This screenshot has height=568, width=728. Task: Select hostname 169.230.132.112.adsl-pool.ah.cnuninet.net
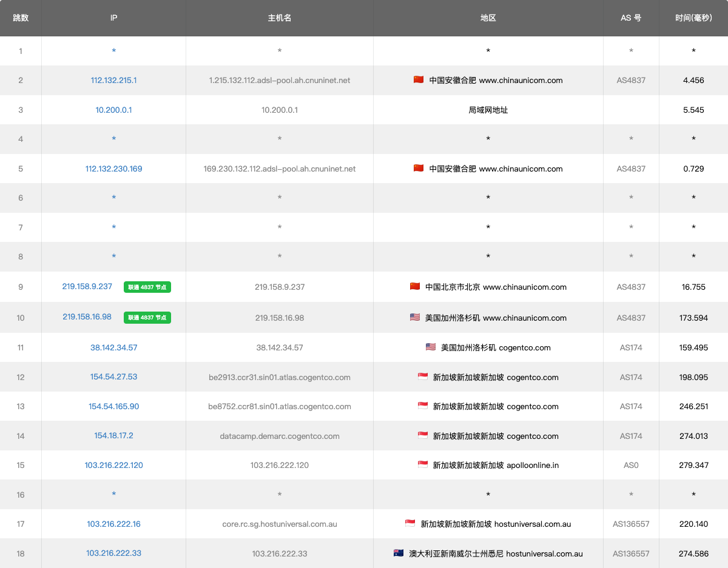tap(280, 169)
